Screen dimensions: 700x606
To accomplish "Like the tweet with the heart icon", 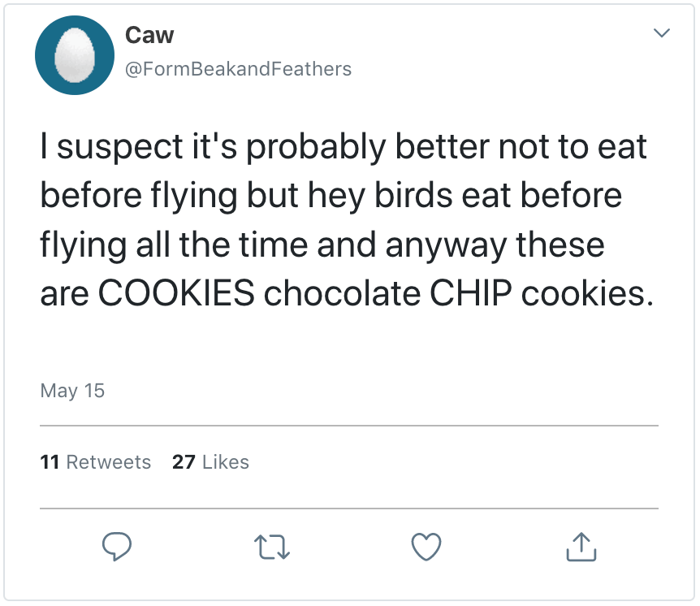I will tap(426, 547).
